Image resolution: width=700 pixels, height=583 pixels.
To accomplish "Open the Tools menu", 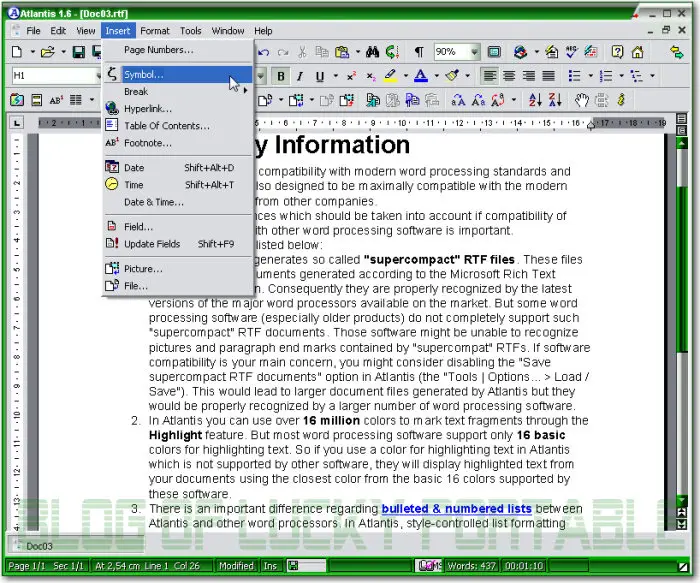I will pos(191,31).
